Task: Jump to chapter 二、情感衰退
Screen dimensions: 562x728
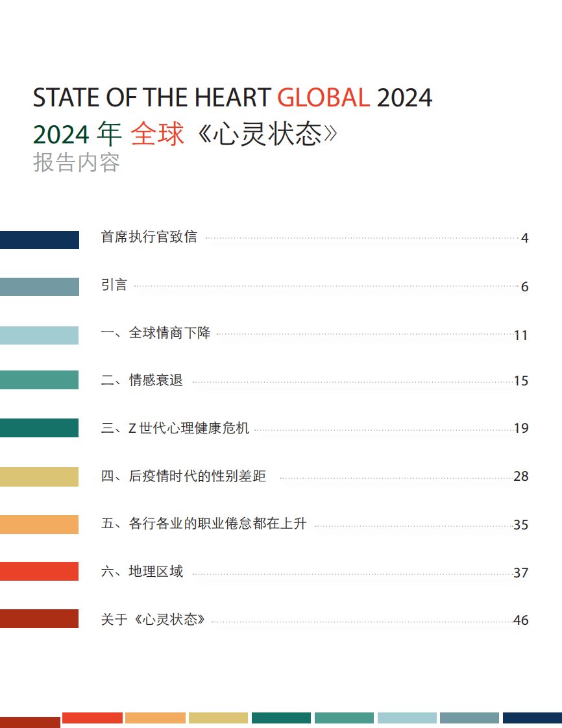Action: pos(142,381)
